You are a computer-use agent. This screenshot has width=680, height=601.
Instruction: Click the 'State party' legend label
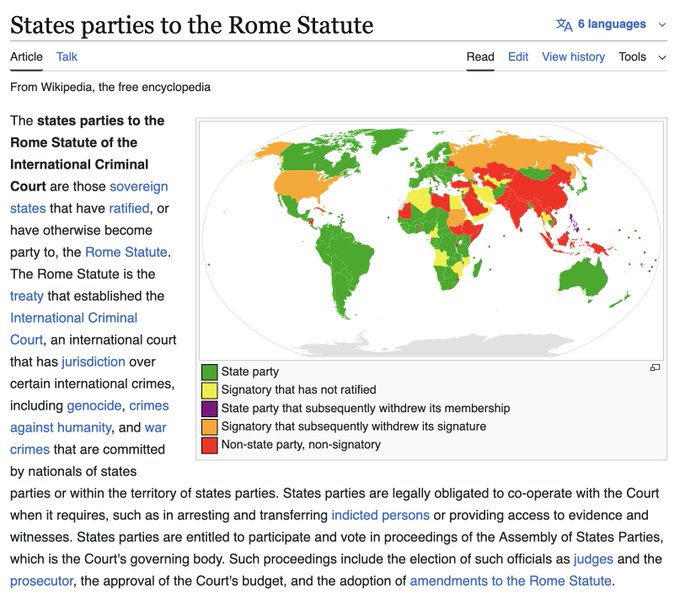[x=250, y=372]
